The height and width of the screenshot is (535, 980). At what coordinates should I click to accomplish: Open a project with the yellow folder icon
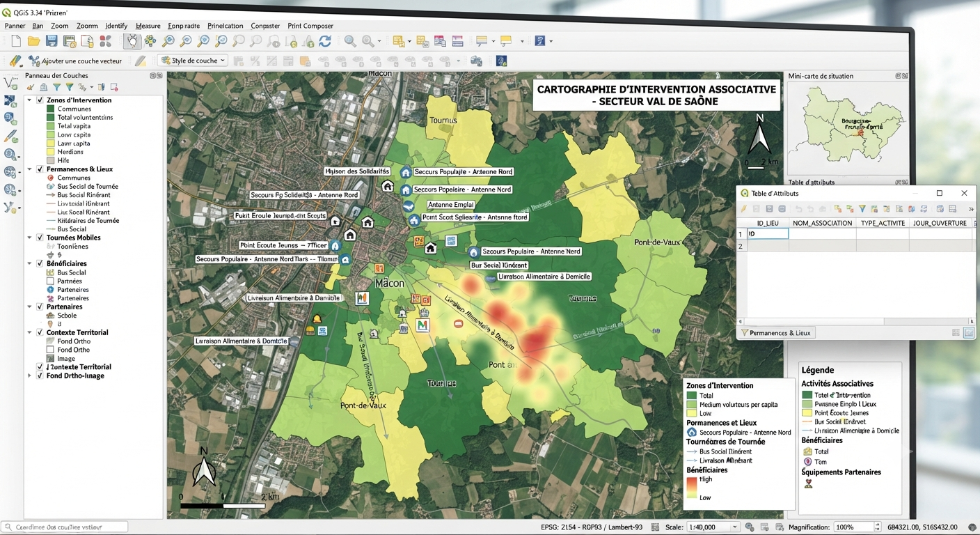click(33, 41)
